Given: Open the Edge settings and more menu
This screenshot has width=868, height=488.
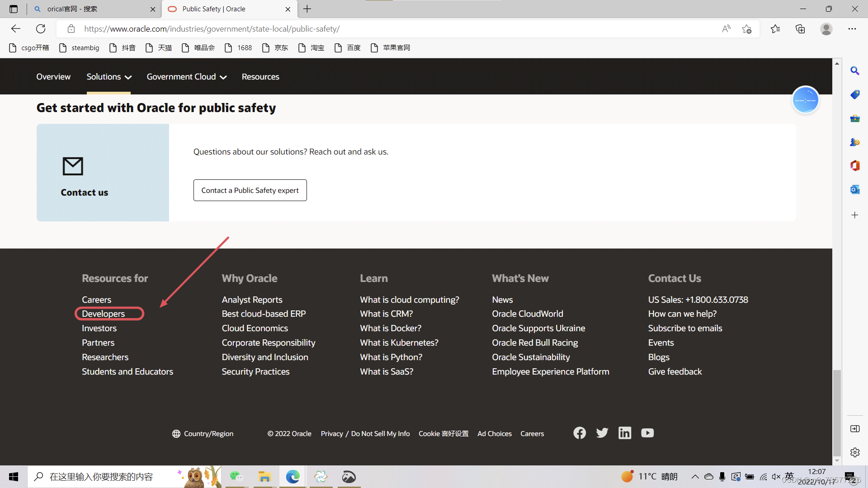Looking at the screenshot, I should (x=852, y=29).
